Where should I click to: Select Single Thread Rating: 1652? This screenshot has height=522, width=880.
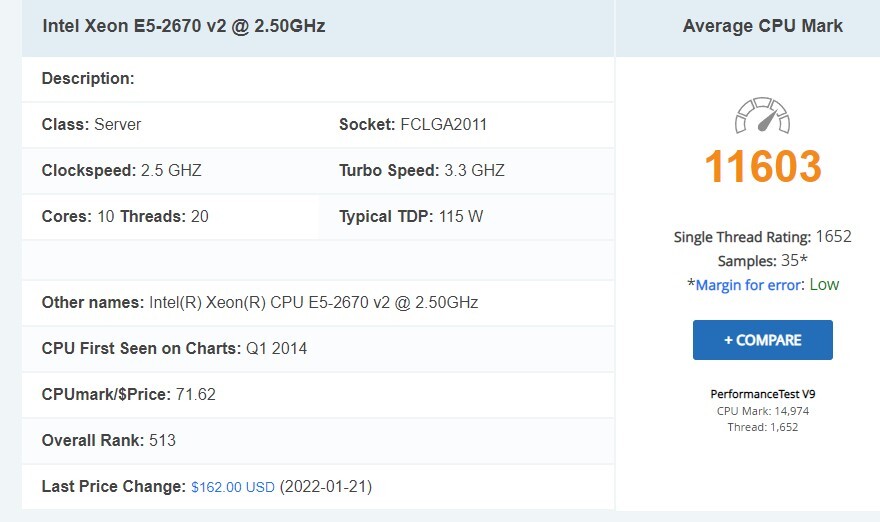763,237
